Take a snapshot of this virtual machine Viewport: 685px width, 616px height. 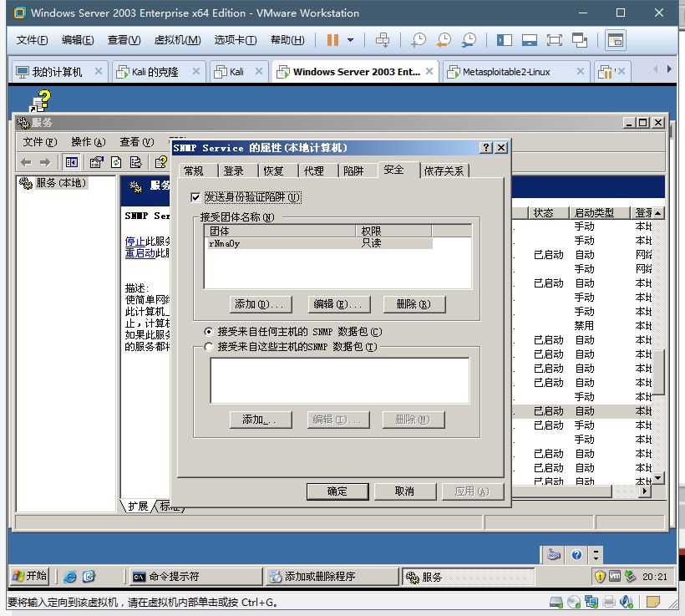pos(418,40)
